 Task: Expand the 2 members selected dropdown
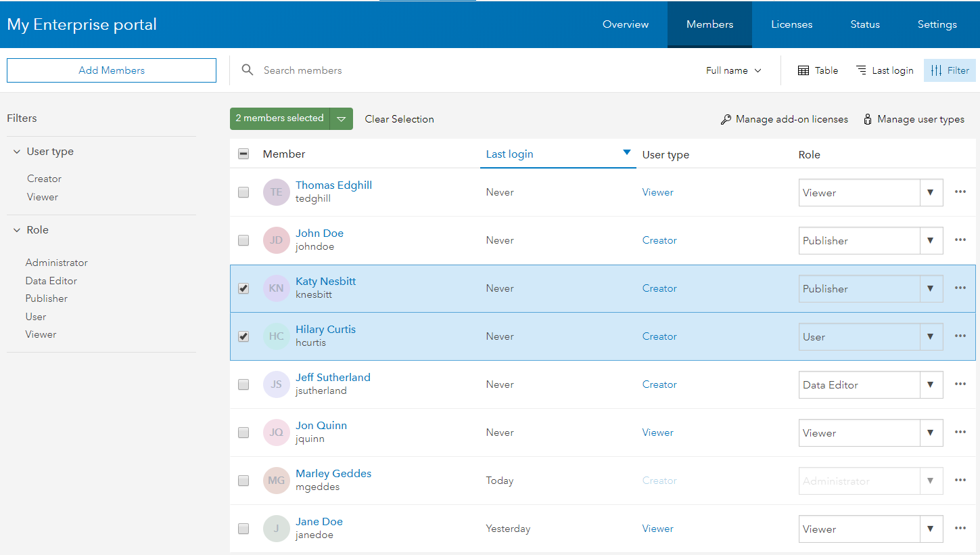pyautogui.click(x=342, y=118)
